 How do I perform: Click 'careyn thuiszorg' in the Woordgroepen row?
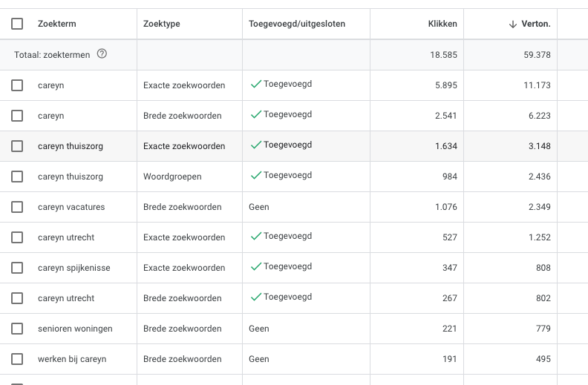[70, 177]
